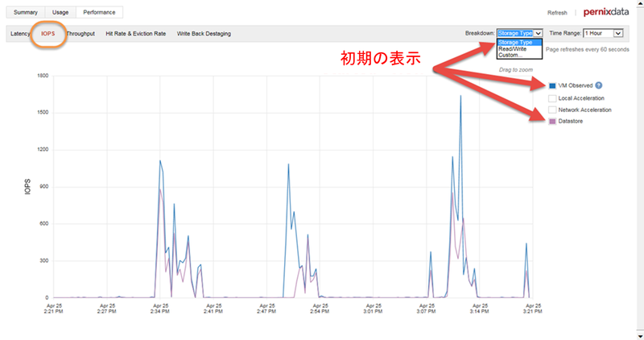Toggle VM Observed series checkbox
Image resolution: width=644 pixels, height=340 pixels.
[552, 85]
